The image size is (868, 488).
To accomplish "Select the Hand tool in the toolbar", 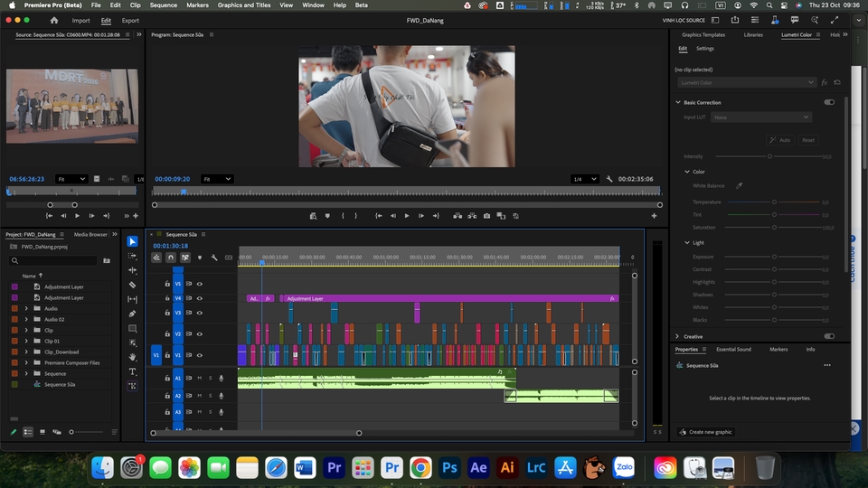I will click(133, 357).
